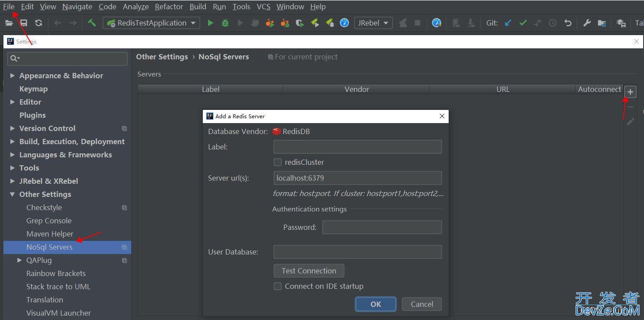Expand Languages & Frameworks node

click(x=12, y=155)
